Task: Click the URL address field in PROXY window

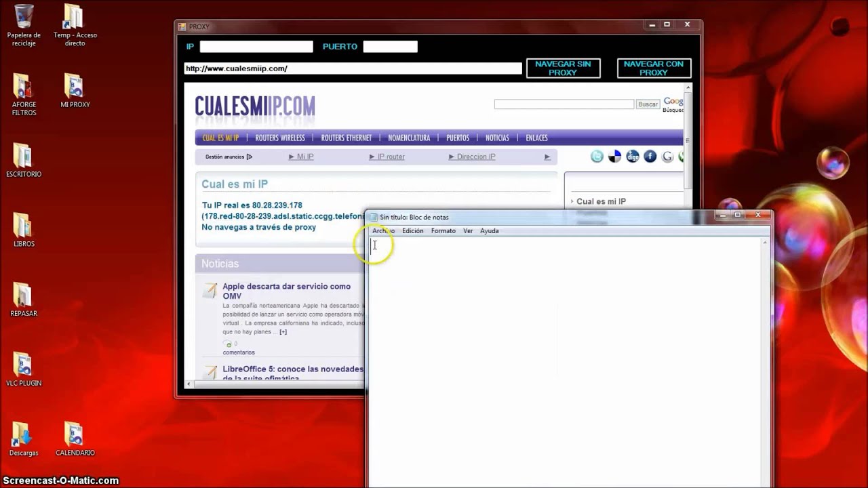Action: pos(353,68)
